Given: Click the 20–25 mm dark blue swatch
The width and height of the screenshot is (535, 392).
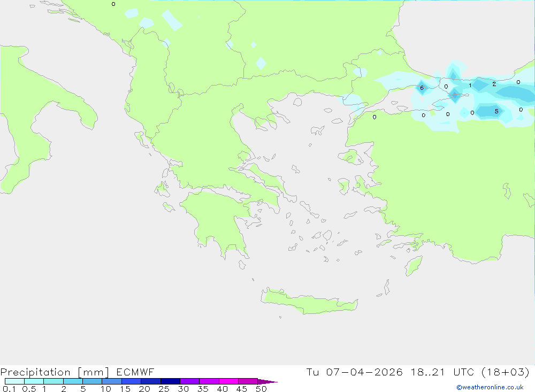Looking at the screenshot, I should click(x=151, y=381).
